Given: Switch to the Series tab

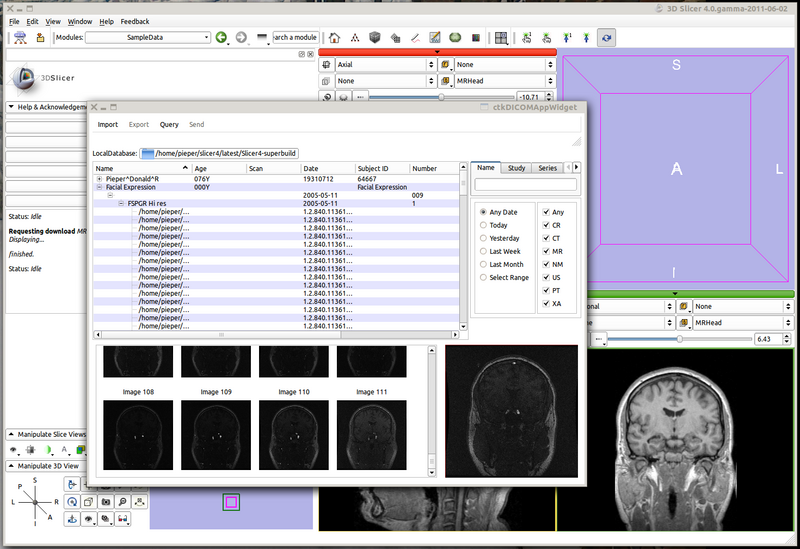Looking at the screenshot, I should click(x=547, y=168).
